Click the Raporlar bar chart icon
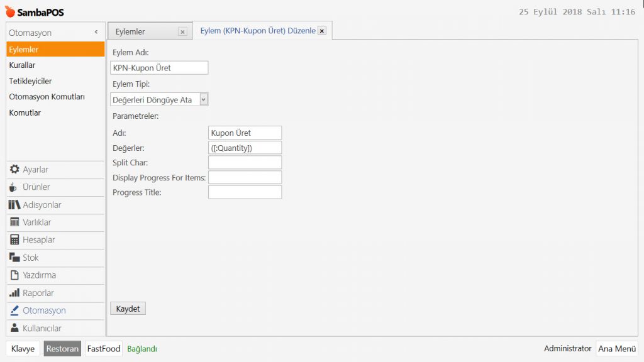The image size is (644, 362). point(14,293)
